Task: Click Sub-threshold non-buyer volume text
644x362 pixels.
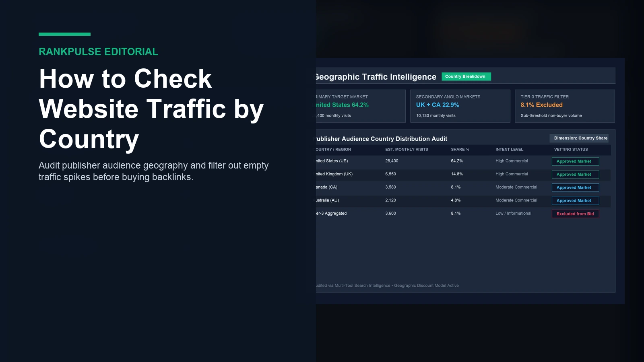Action: pos(551,115)
